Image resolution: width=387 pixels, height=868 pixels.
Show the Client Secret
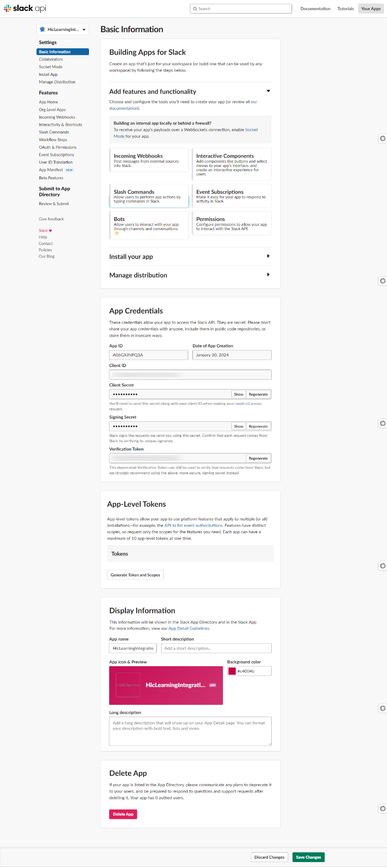[x=239, y=395]
